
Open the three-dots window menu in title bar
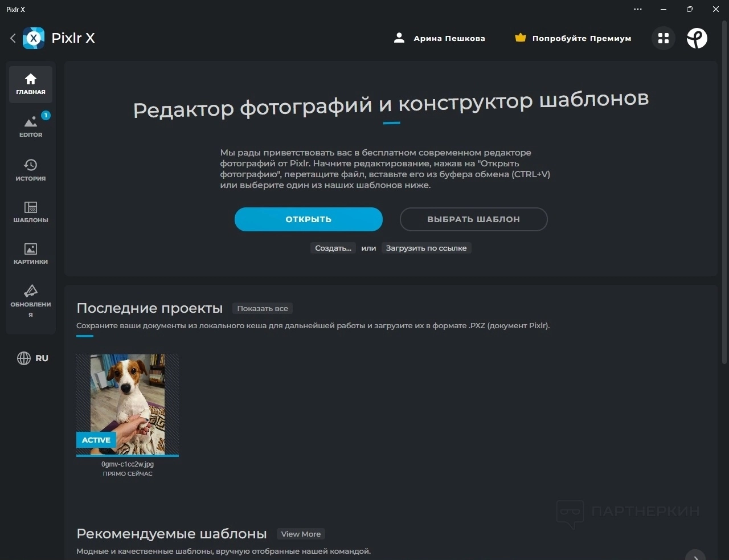[638, 9]
